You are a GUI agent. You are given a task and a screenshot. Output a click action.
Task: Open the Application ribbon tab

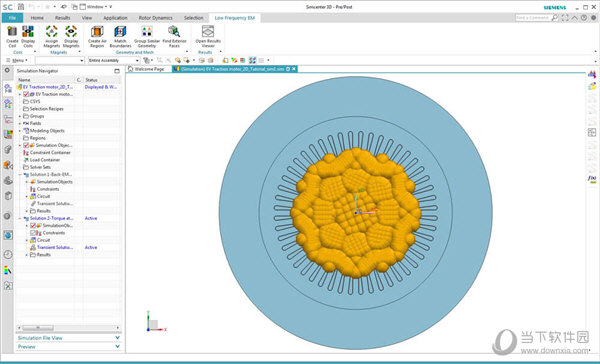coord(115,18)
